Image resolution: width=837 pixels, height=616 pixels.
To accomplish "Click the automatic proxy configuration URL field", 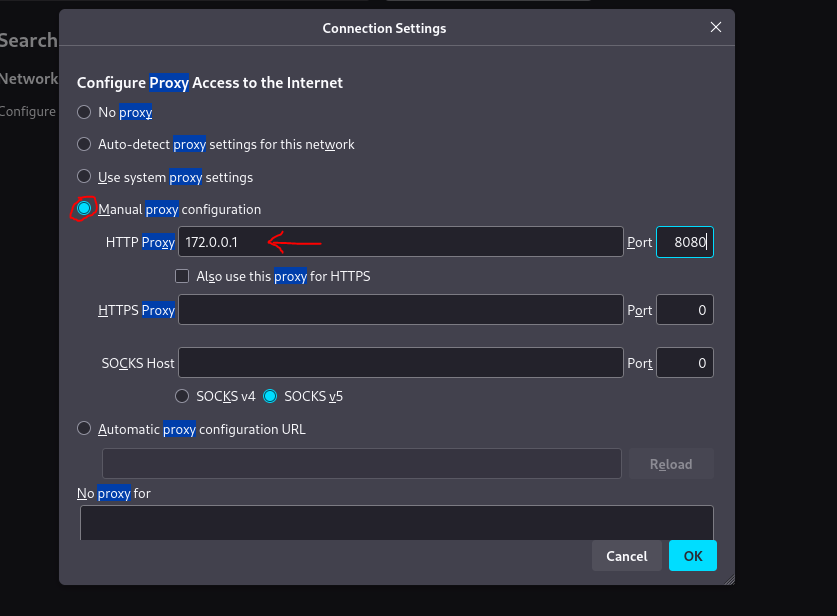I will (x=362, y=464).
